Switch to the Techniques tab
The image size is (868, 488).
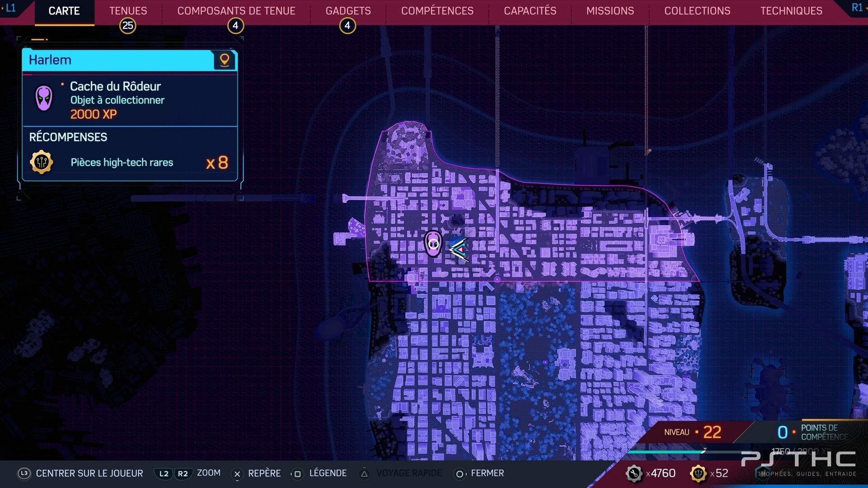click(791, 11)
